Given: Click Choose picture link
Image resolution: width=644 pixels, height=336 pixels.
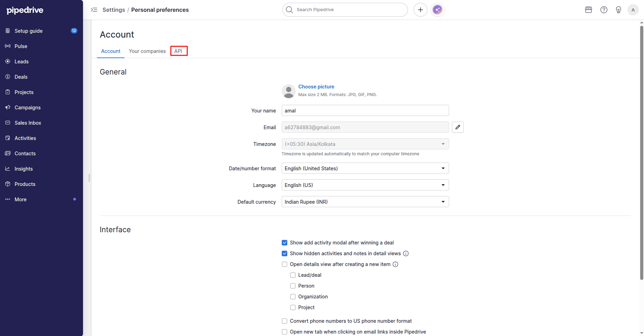Looking at the screenshot, I should [316, 87].
